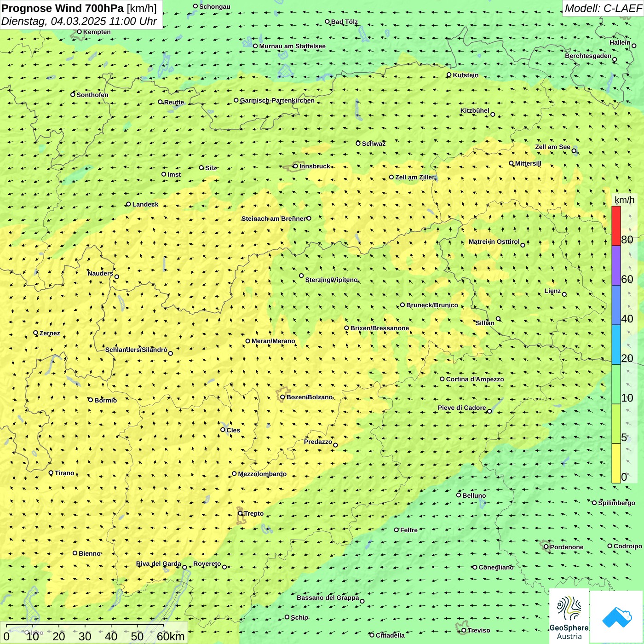Screen dimensions: 644x644
Task: Click the 'Reutte' label
Action: (174, 102)
